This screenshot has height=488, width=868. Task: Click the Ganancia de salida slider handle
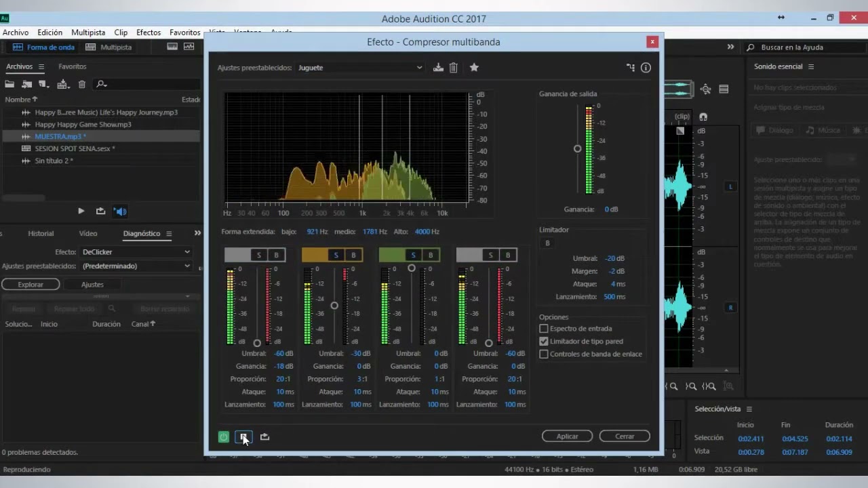[577, 148]
